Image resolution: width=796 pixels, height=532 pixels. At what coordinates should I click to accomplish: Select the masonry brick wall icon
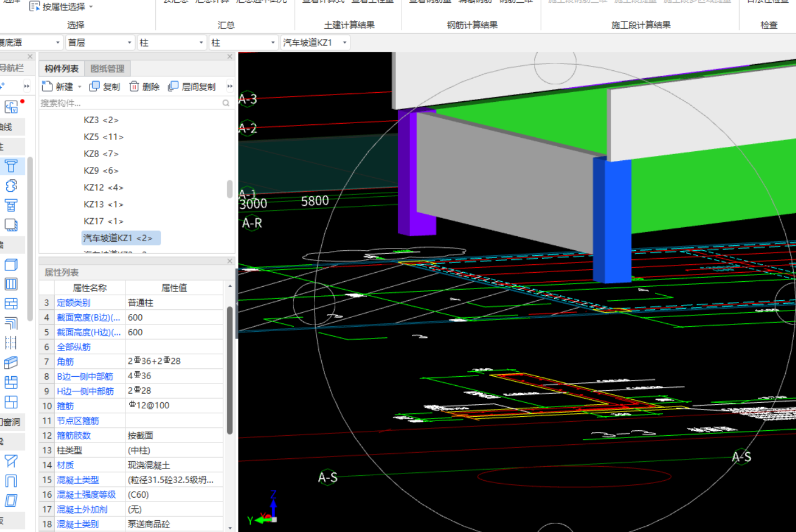[x=11, y=304]
